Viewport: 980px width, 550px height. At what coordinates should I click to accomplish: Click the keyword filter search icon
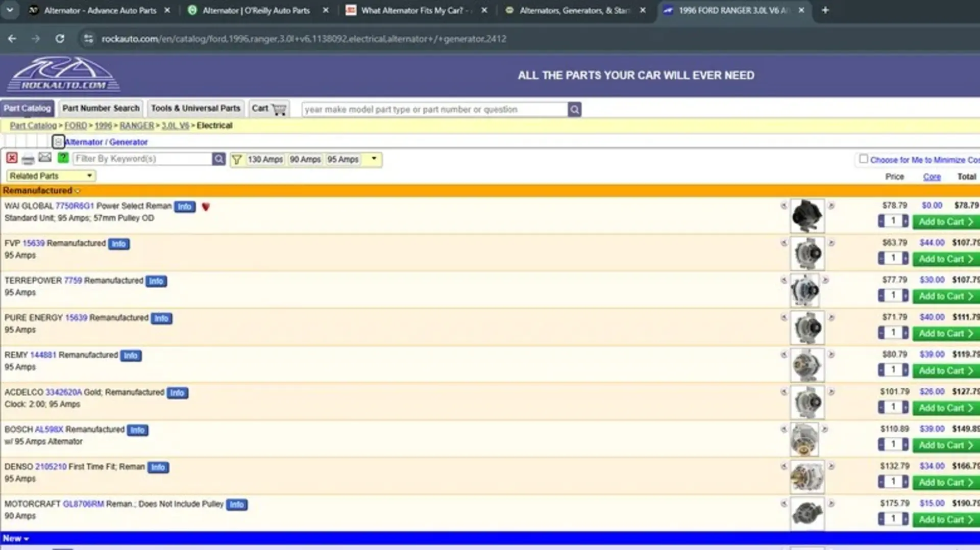[x=218, y=159]
